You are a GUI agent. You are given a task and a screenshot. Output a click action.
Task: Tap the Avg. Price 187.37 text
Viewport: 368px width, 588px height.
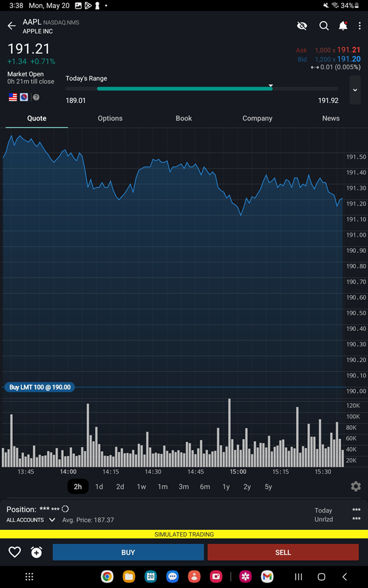[x=88, y=520]
